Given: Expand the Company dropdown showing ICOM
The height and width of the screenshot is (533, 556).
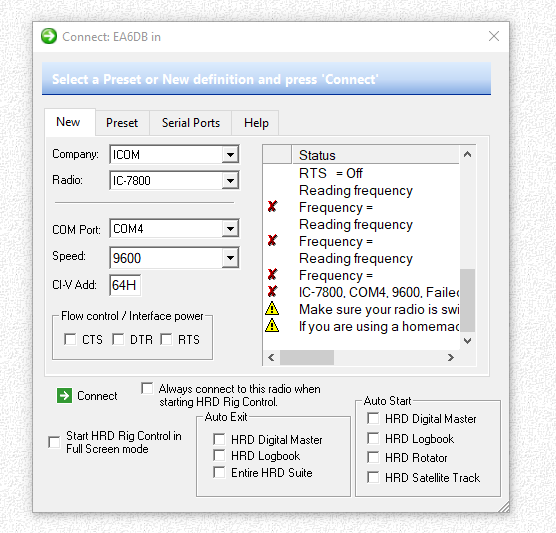Looking at the screenshot, I should pos(230,155).
